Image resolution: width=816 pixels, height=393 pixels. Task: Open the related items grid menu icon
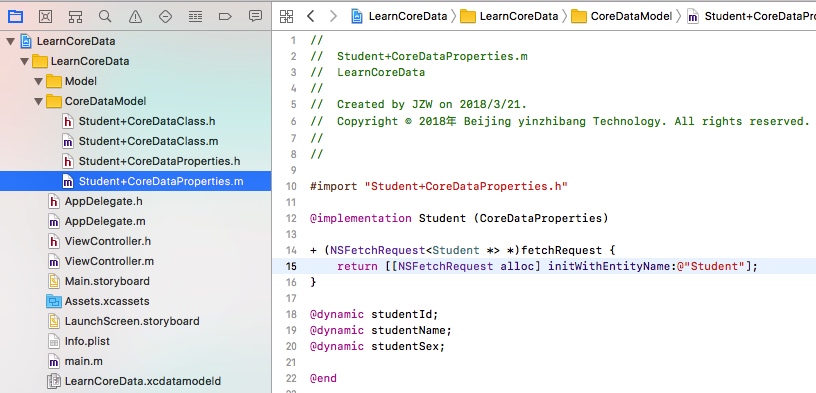286,16
